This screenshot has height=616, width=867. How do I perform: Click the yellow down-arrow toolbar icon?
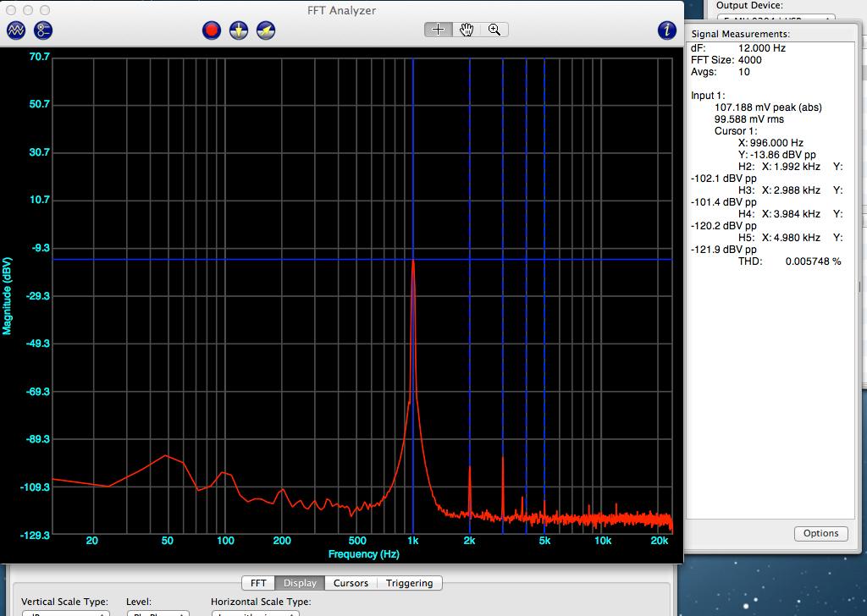(238, 30)
